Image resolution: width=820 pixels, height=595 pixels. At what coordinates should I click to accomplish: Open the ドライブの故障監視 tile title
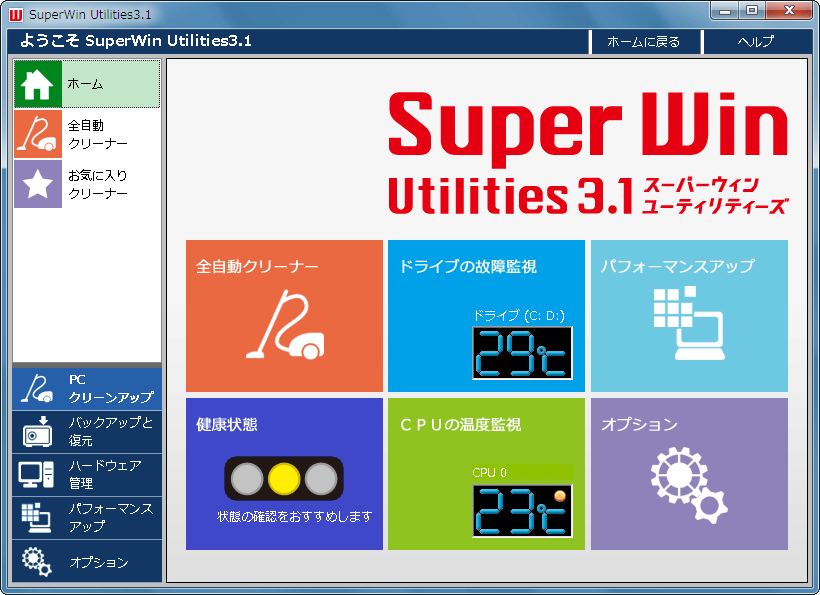pyautogui.click(x=468, y=267)
